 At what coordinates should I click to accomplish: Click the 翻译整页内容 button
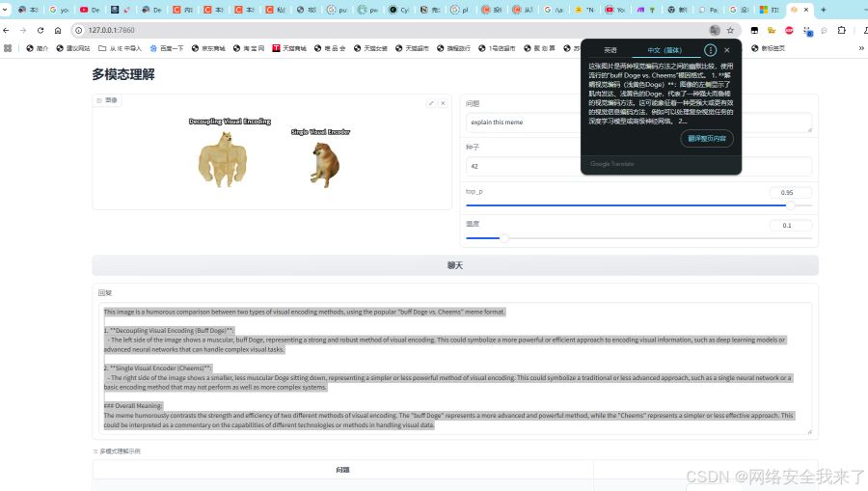[707, 138]
